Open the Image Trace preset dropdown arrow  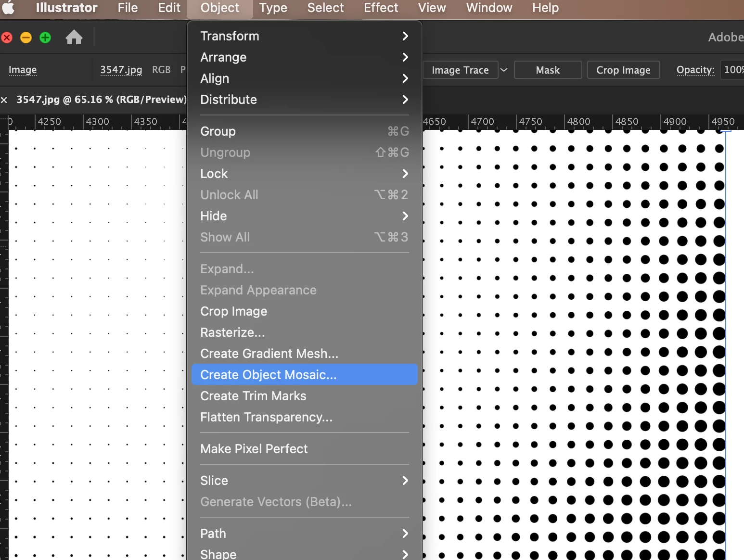pyautogui.click(x=504, y=70)
